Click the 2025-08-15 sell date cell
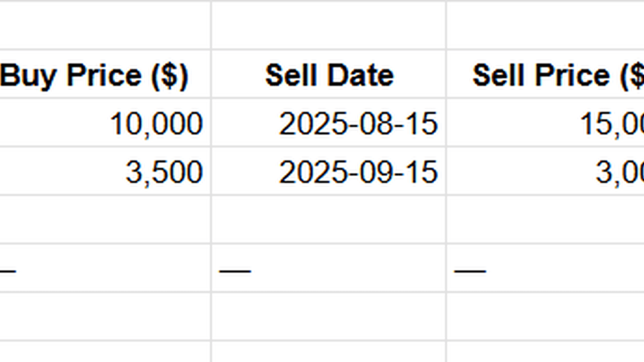 [329, 122]
